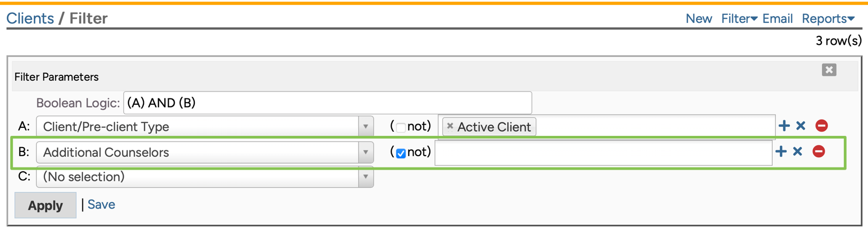Enable the 'not' checkbox on row A
This screenshot has width=868, height=230.
click(x=401, y=127)
